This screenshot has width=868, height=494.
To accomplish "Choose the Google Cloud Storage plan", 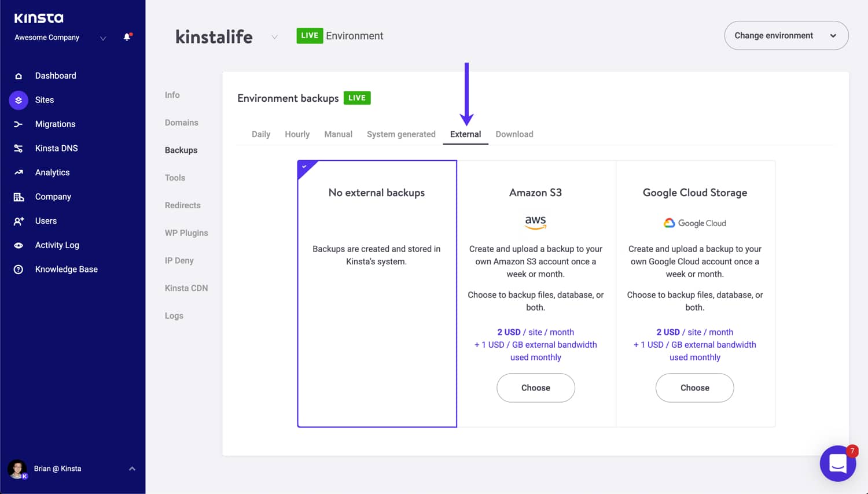I will point(694,388).
